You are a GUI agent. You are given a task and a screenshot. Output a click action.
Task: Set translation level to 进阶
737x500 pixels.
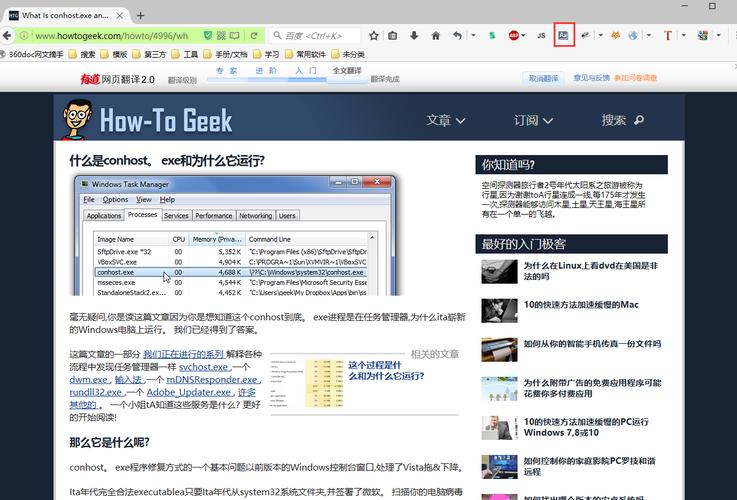coord(266,71)
